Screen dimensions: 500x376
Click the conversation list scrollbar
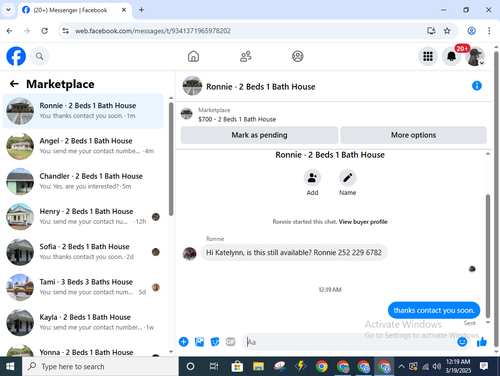click(x=171, y=159)
